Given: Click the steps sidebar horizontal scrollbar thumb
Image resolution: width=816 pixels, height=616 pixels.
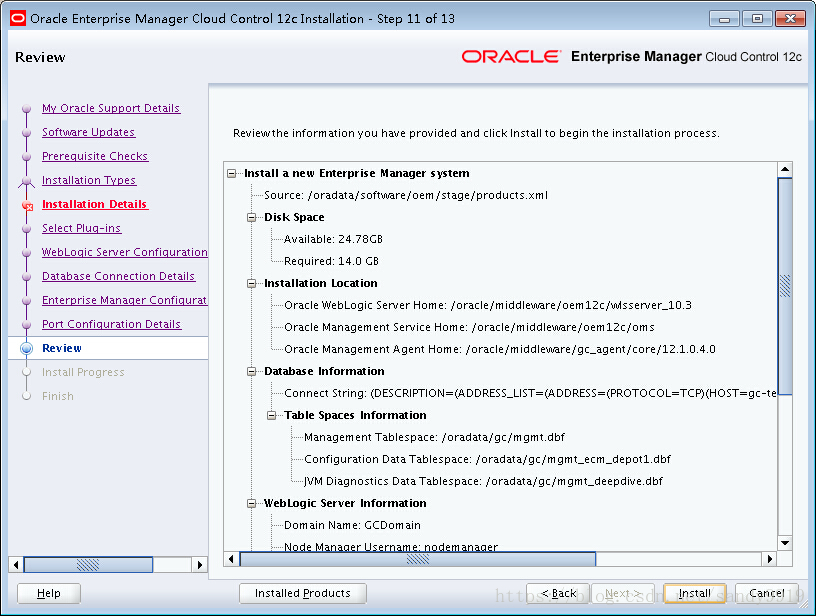Looking at the screenshot, I should tap(88, 564).
